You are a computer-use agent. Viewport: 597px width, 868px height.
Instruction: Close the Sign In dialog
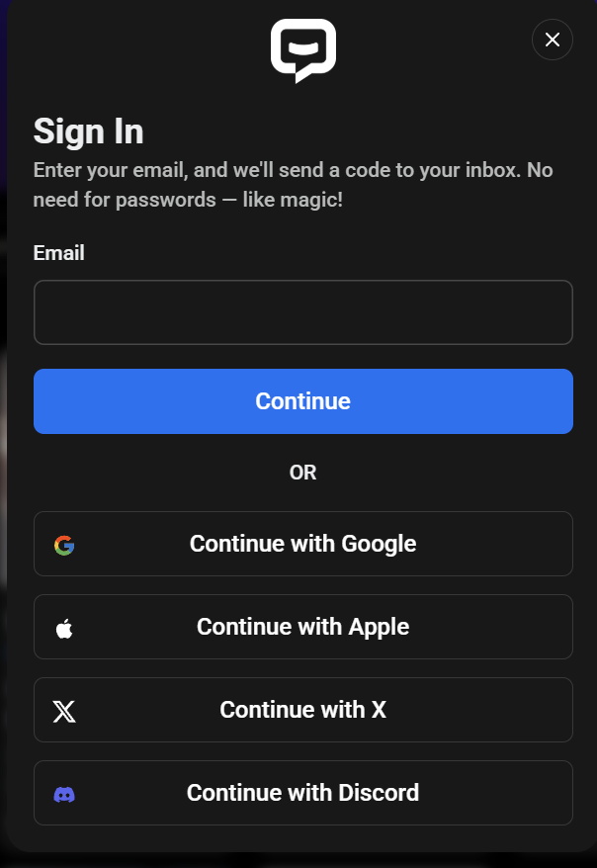point(553,40)
